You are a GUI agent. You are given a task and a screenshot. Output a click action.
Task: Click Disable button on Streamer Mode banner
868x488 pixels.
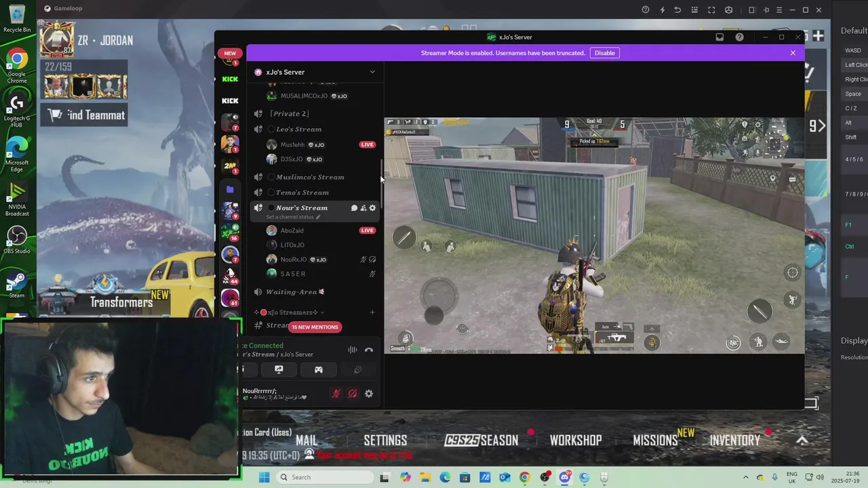605,53
